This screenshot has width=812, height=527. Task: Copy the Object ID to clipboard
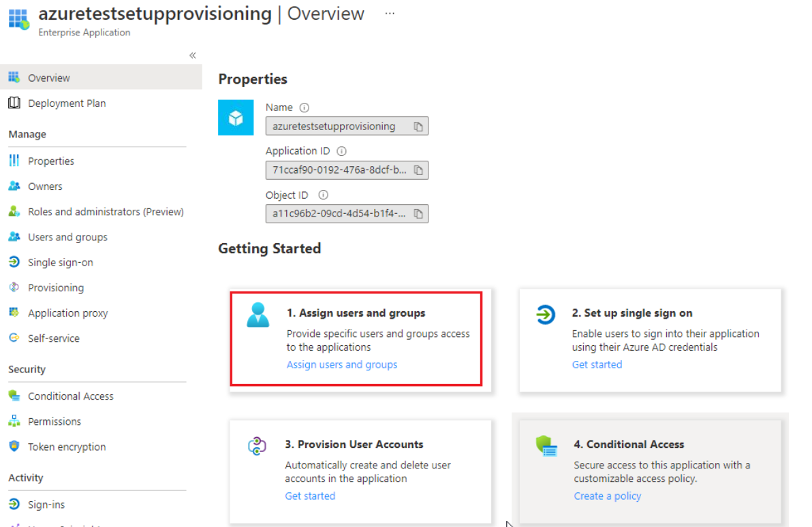click(x=418, y=213)
